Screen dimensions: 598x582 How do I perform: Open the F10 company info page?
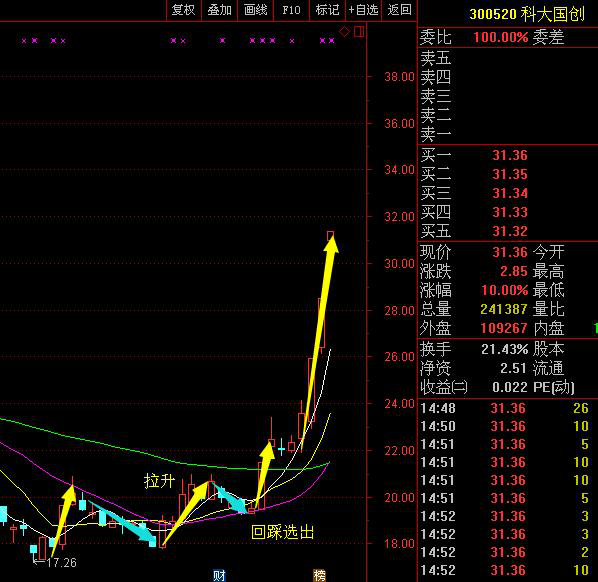[291, 10]
